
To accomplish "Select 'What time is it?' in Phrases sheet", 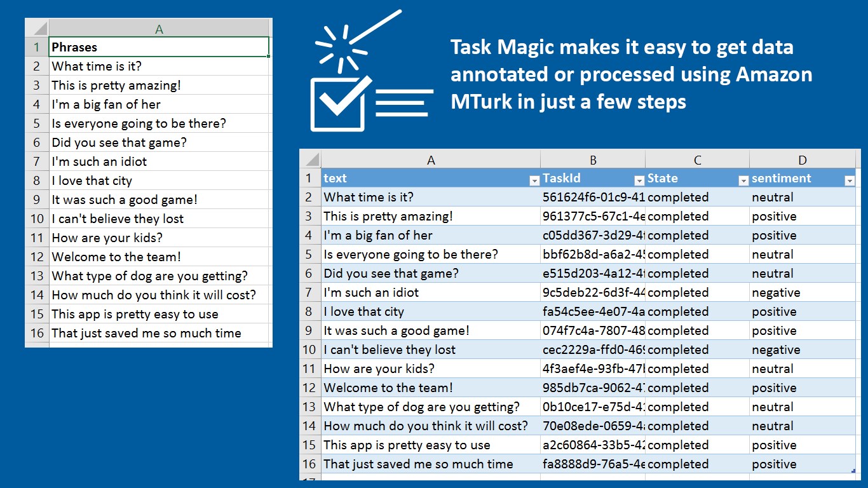I will pos(159,66).
